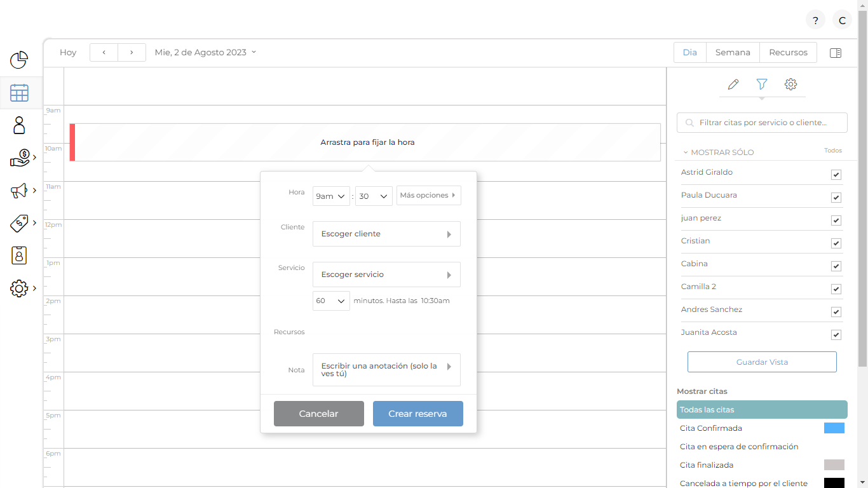The height and width of the screenshot is (488, 868).
Task: Open the date picker Mie, 2 de Agosto 2023
Action: pos(205,52)
